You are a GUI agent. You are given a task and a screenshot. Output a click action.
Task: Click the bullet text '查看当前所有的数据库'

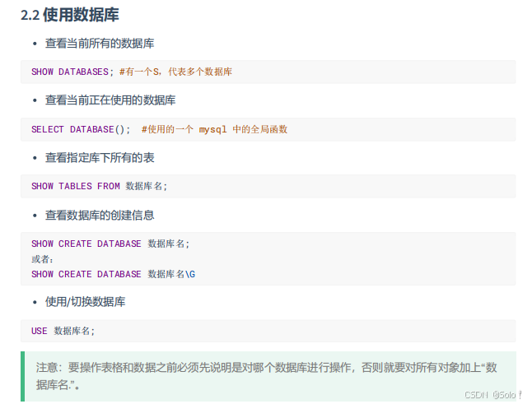tap(100, 44)
